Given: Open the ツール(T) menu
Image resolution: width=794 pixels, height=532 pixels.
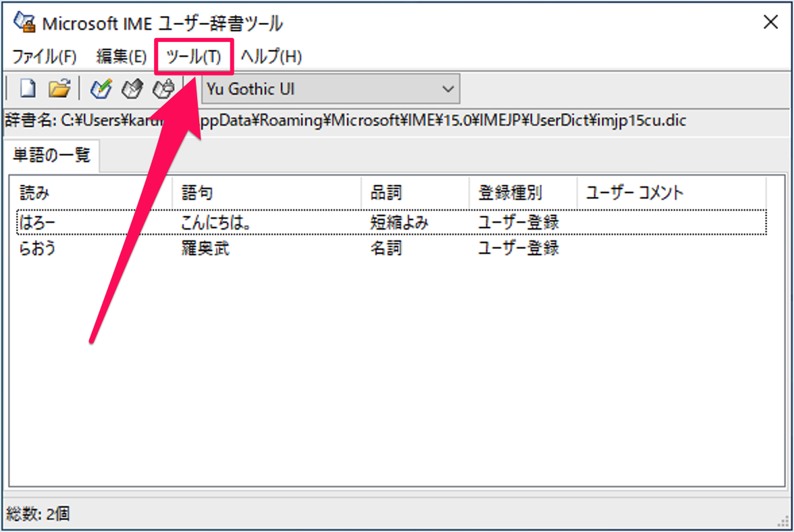Looking at the screenshot, I should click(x=194, y=57).
